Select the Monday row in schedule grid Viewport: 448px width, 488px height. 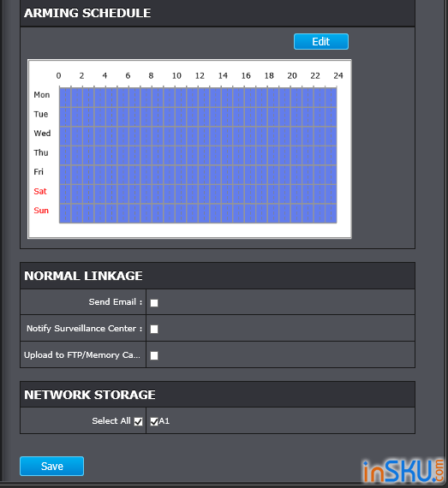coord(198,98)
